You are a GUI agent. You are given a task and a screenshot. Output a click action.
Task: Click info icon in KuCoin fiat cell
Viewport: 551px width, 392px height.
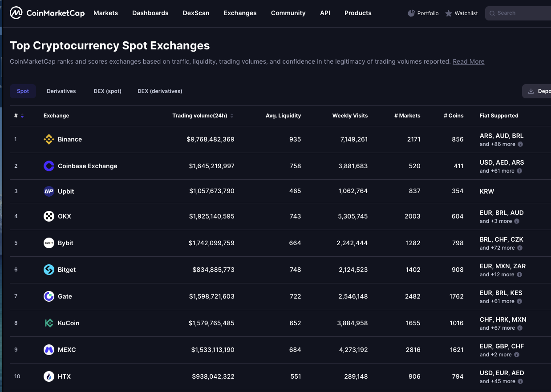pos(520,328)
